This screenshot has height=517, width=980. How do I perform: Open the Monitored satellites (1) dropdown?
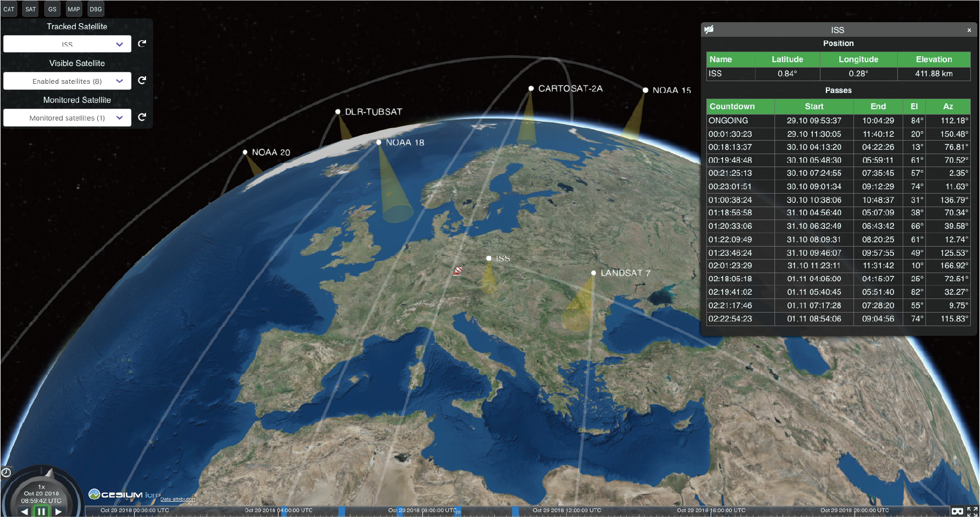(67, 118)
